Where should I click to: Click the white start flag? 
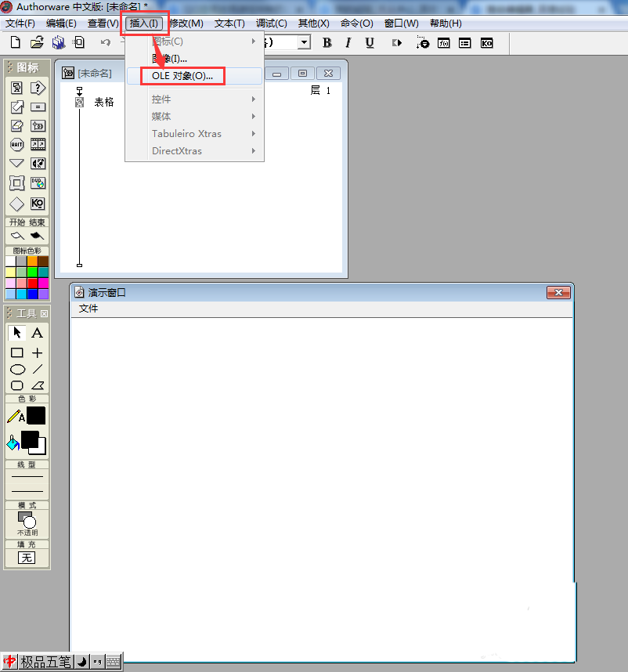point(17,235)
